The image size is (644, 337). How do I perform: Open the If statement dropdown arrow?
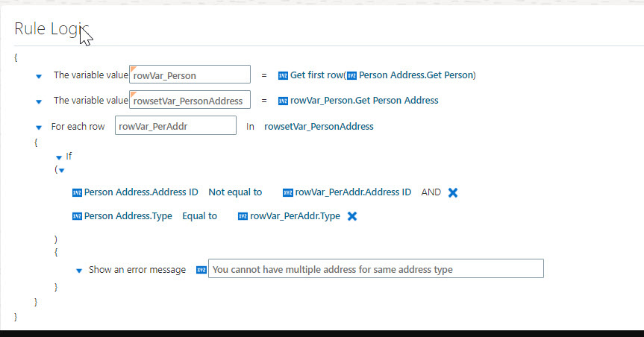pos(59,157)
